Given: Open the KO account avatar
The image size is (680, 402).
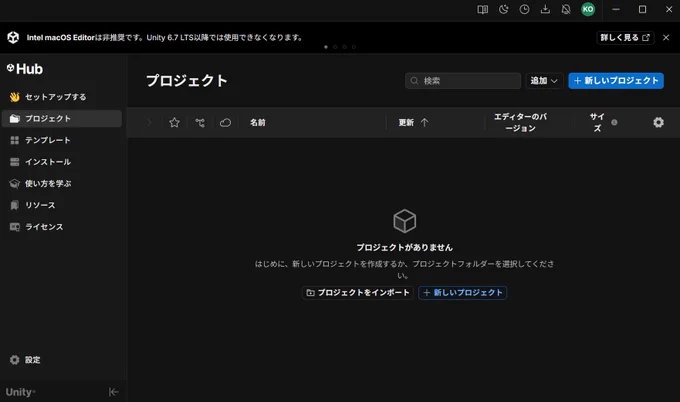Looking at the screenshot, I should [x=588, y=9].
